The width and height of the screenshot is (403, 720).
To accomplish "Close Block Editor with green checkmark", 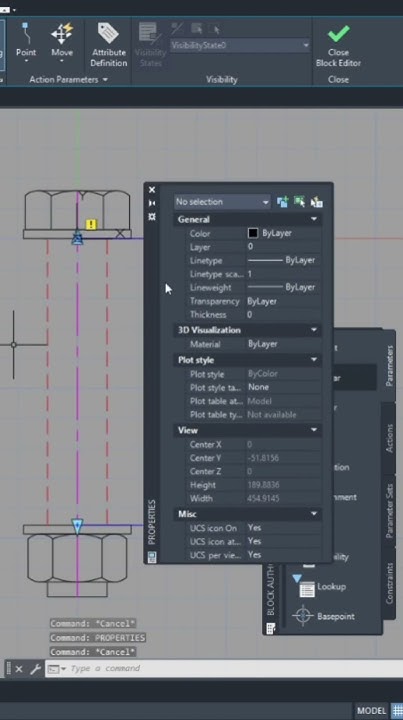I will [x=338, y=45].
